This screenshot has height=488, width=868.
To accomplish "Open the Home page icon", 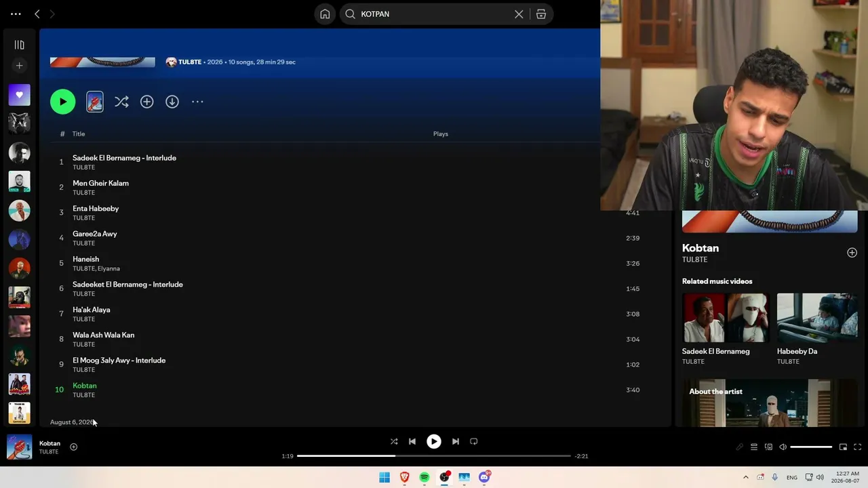I will 325,14.
